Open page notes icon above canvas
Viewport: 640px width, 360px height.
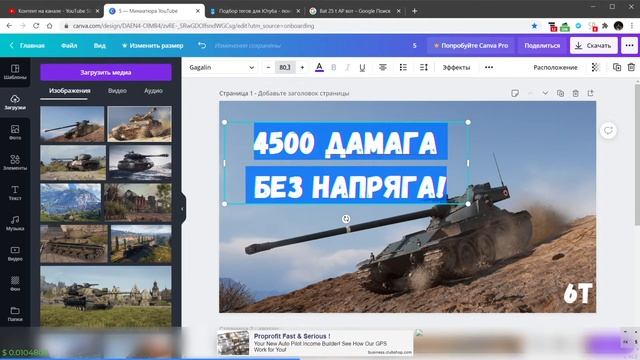point(515,93)
